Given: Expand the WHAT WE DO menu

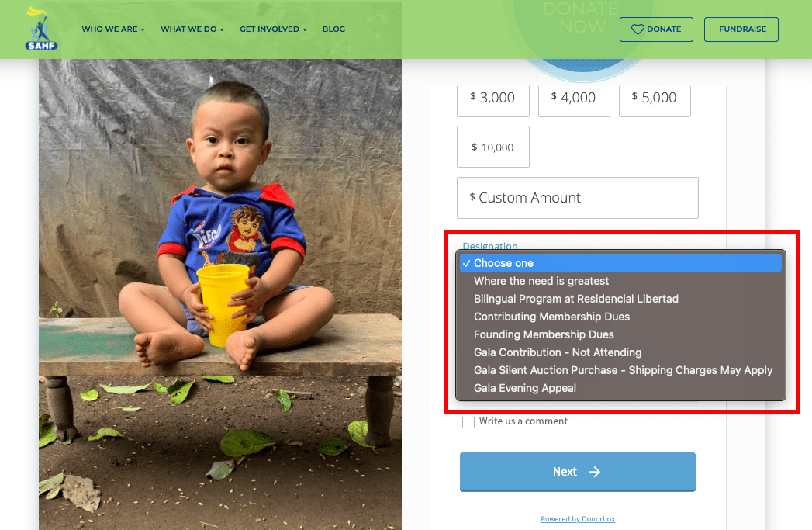Looking at the screenshot, I should 192,29.
